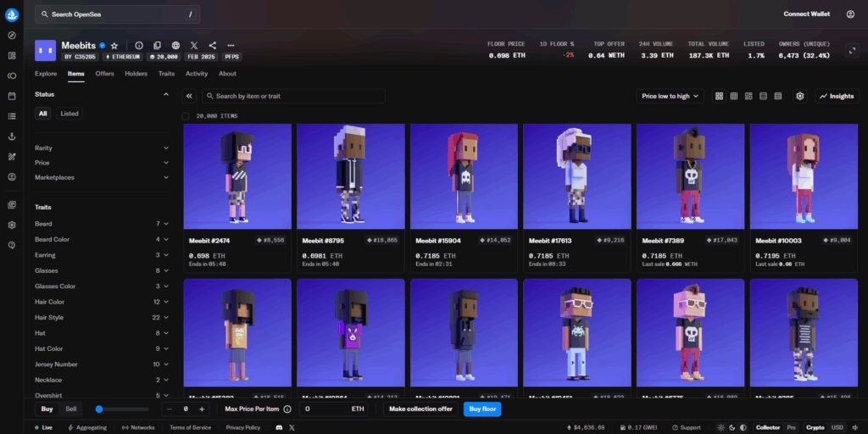Click Connect Wallet
868x434 pixels.
tap(807, 14)
